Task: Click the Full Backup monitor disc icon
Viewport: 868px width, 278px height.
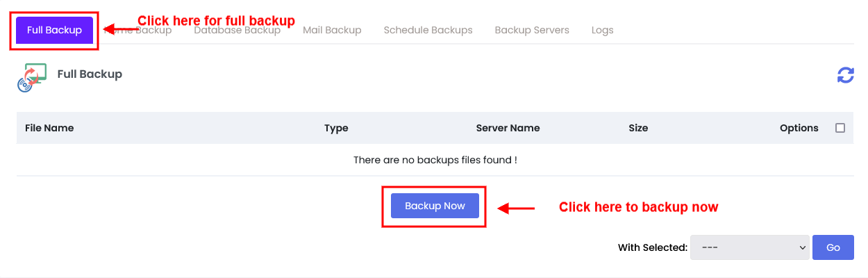Action: point(32,77)
